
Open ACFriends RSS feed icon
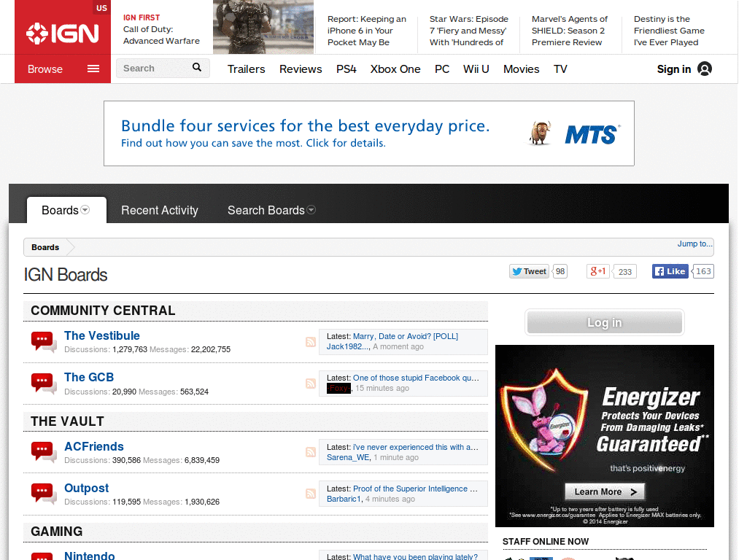tap(311, 452)
